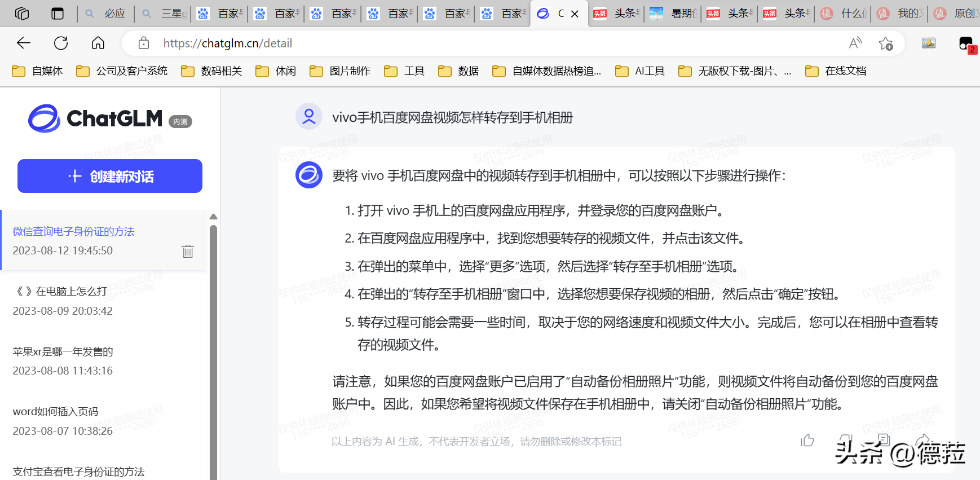Click answer step 3 选择“更多”选项
The height and width of the screenshot is (480, 980).
542,266
